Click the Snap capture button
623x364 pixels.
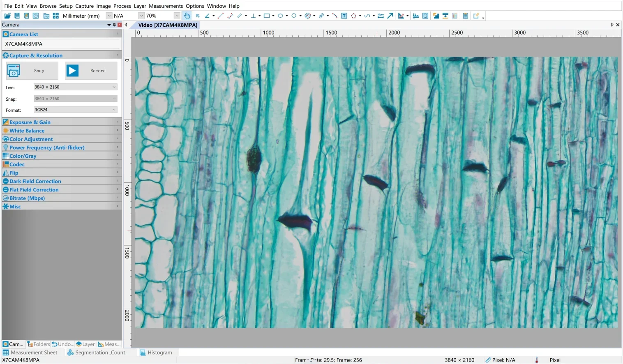[32, 71]
